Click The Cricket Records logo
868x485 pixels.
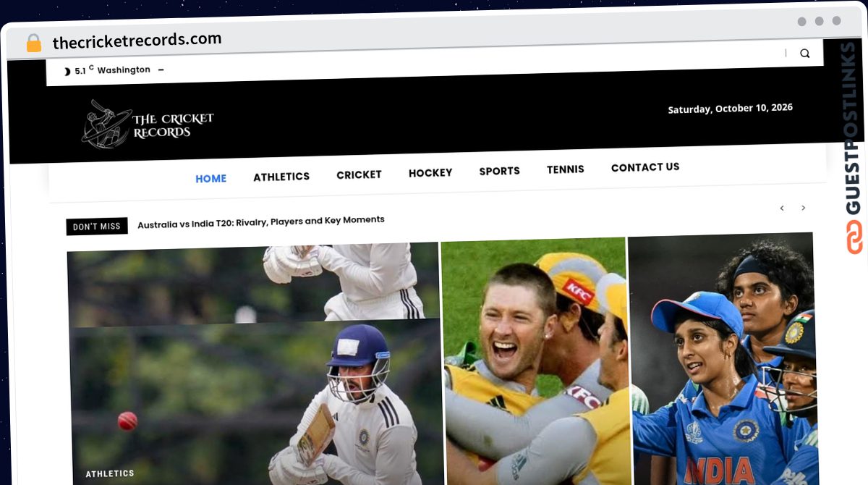click(x=148, y=124)
